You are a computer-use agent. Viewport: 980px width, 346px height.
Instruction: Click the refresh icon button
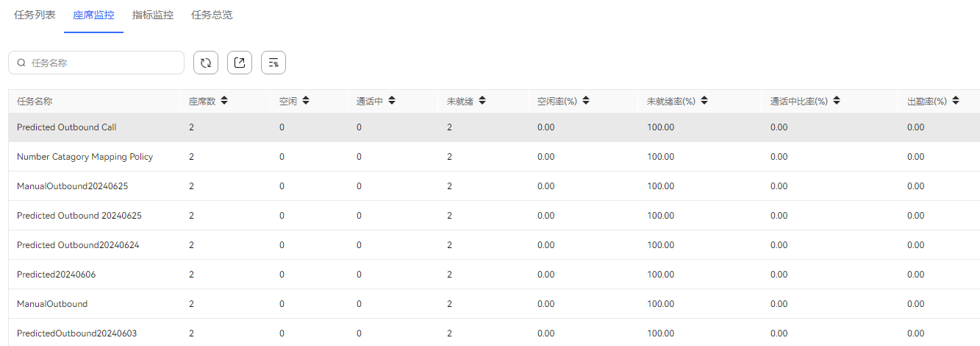(206, 63)
